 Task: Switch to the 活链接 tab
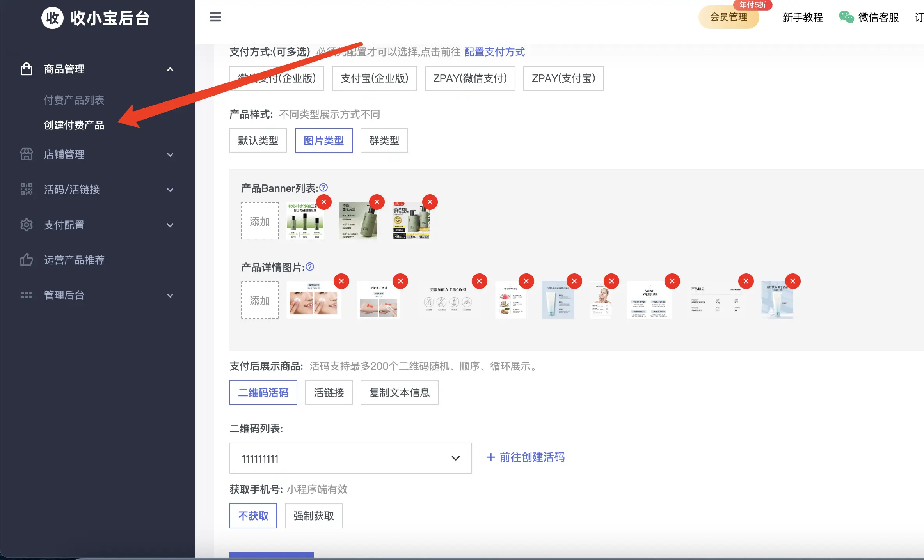[328, 393]
